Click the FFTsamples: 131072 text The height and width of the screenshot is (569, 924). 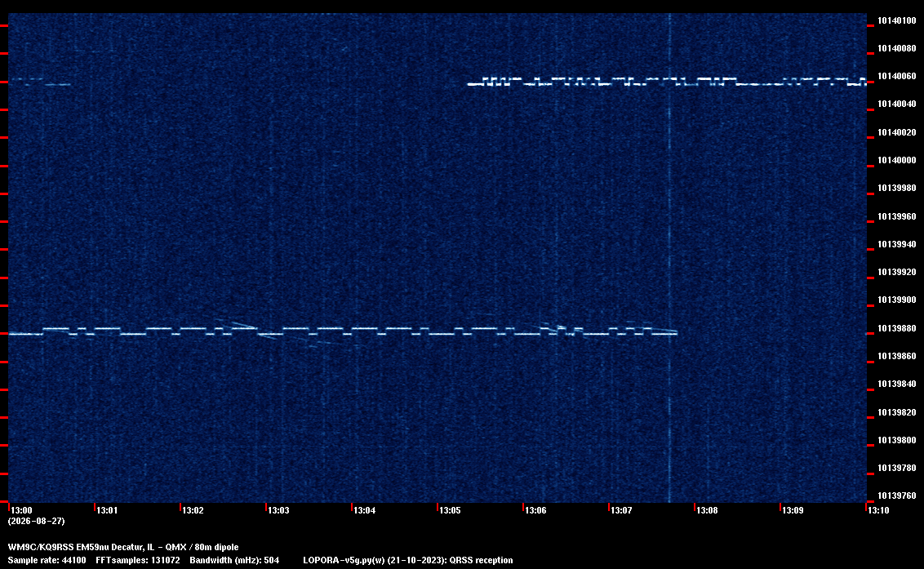click(x=138, y=560)
